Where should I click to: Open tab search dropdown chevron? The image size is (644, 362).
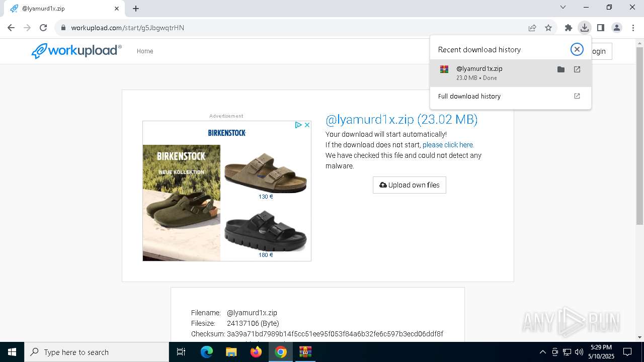[x=563, y=8]
